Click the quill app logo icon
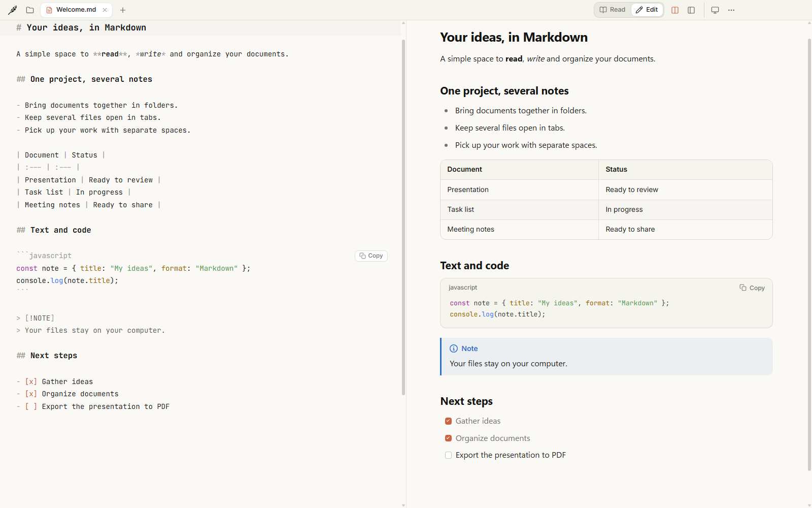This screenshot has height=508, width=812. point(13,10)
